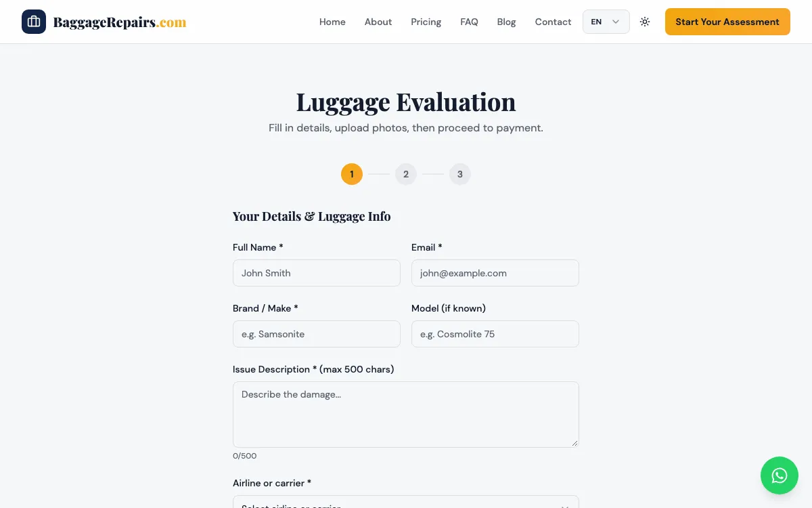The image size is (812, 508).
Task: Select step 2 in the progress indicator
Action: pyautogui.click(x=406, y=174)
